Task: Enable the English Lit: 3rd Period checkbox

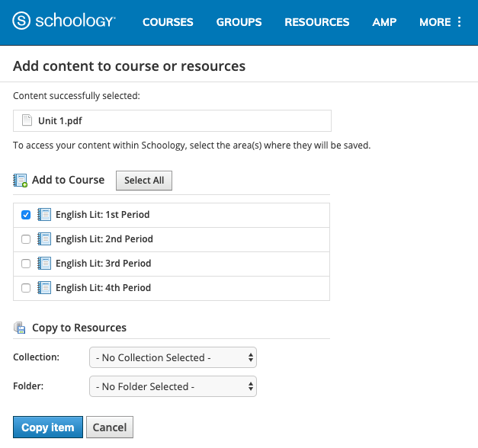Action: (26, 264)
